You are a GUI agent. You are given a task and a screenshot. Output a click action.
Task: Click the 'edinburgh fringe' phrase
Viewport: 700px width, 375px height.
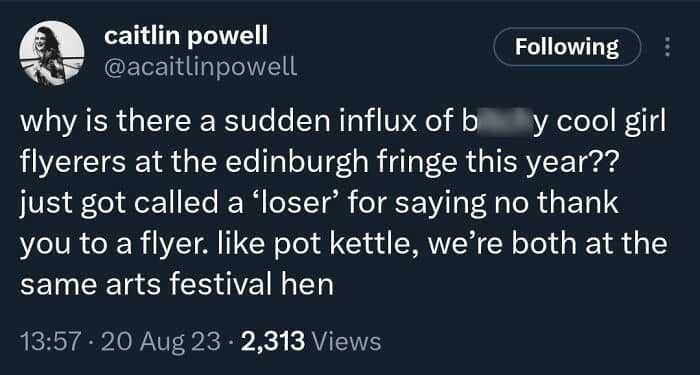pyautogui.click(x=341, y=164)
